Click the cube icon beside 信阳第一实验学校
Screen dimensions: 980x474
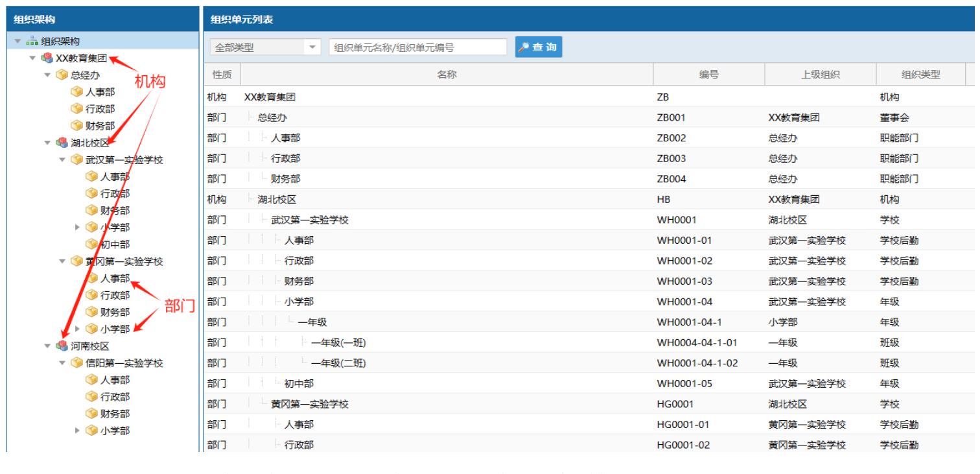click(76, 362)
